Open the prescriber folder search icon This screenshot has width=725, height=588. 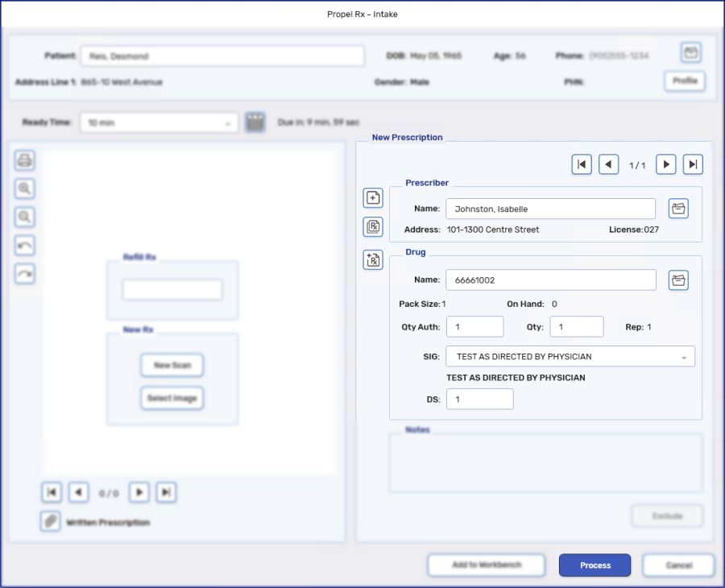coord(678,209)
